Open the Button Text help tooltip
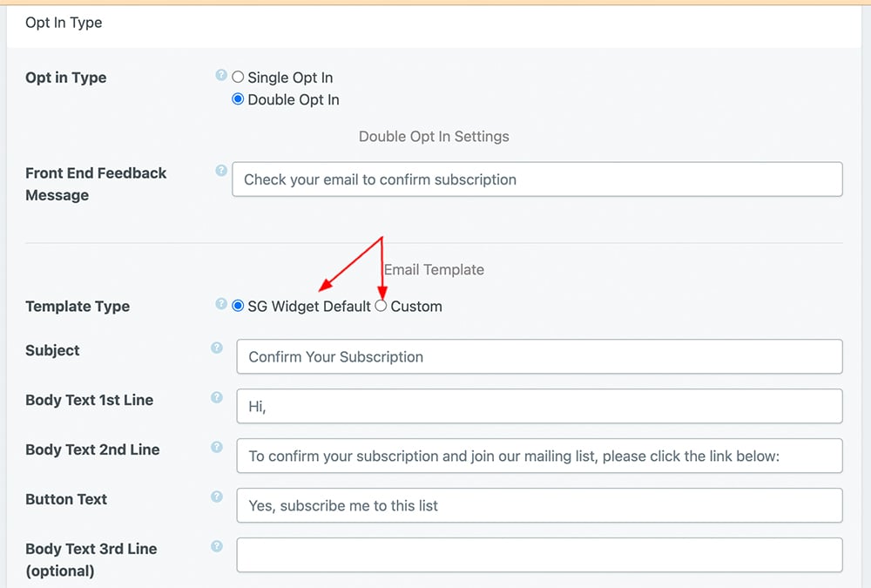871x588 pixels. click(x=216, y=497)
